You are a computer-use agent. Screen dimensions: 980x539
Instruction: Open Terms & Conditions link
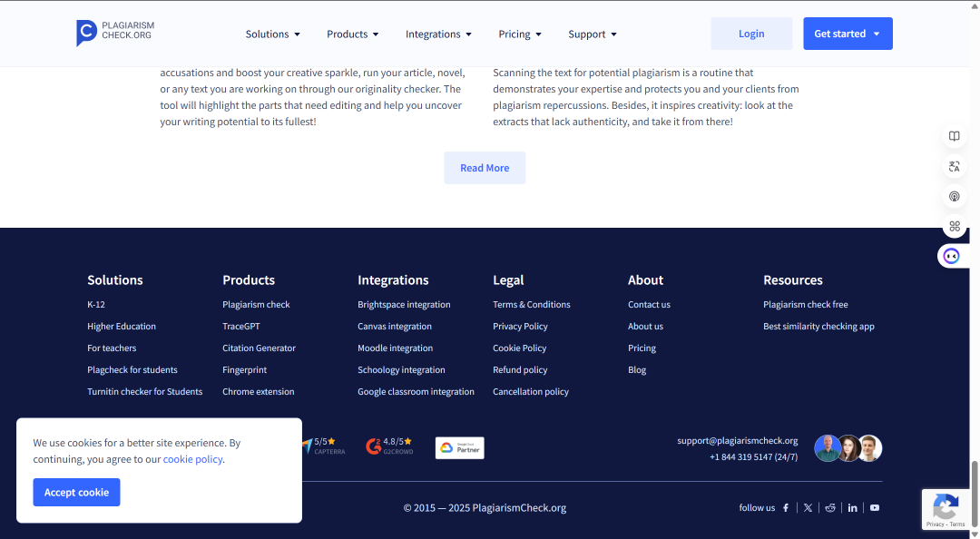tap(531, 305)
